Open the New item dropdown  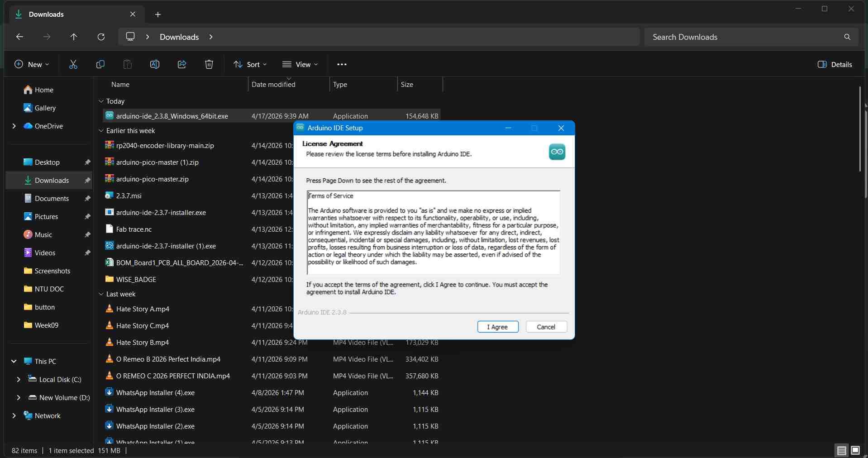click(32, 64)
